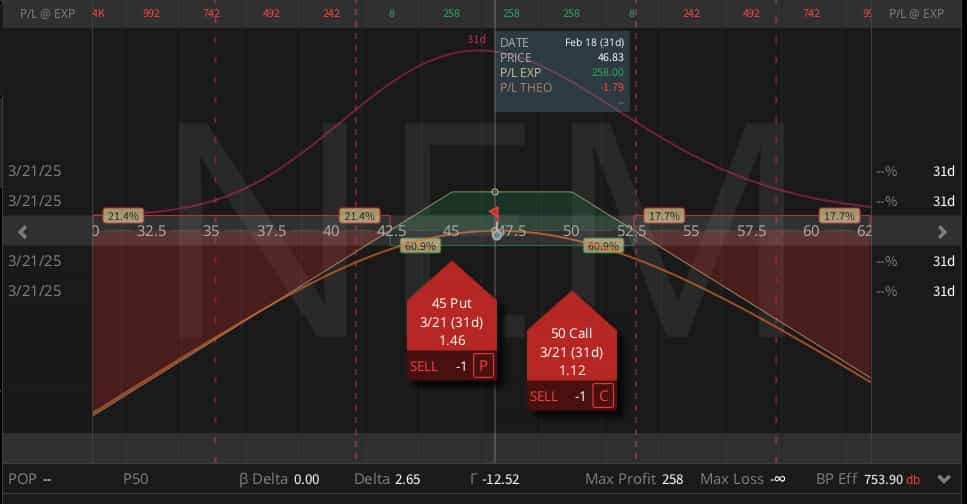Viewport: 967px width, 504px height.
Task: Click the 60.9% label below the 45 strike
Action: [x=419, y=246]
